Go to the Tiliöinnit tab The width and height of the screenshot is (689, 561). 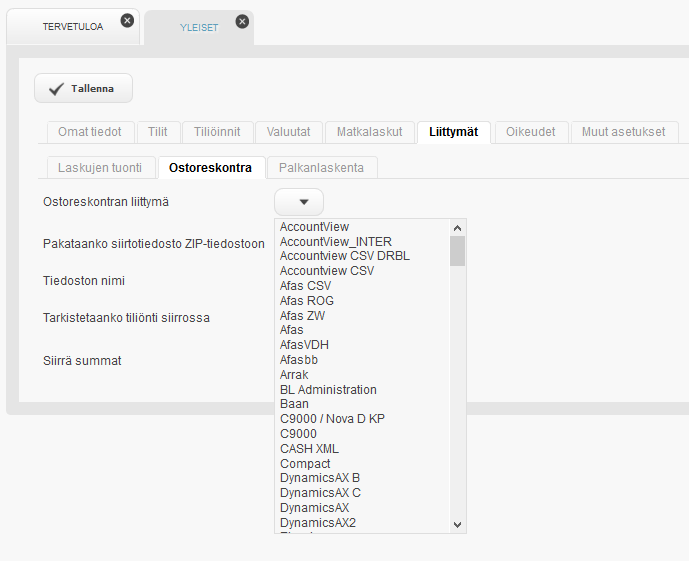coord(217,132)
